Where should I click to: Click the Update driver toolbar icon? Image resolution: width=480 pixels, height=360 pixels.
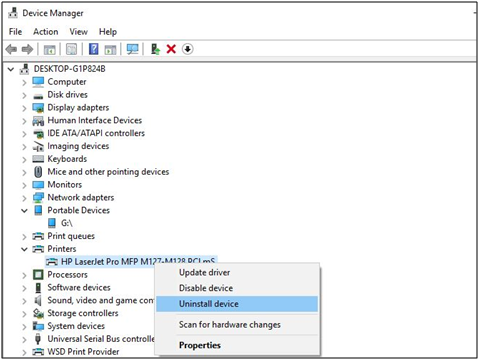coord(155,49)
